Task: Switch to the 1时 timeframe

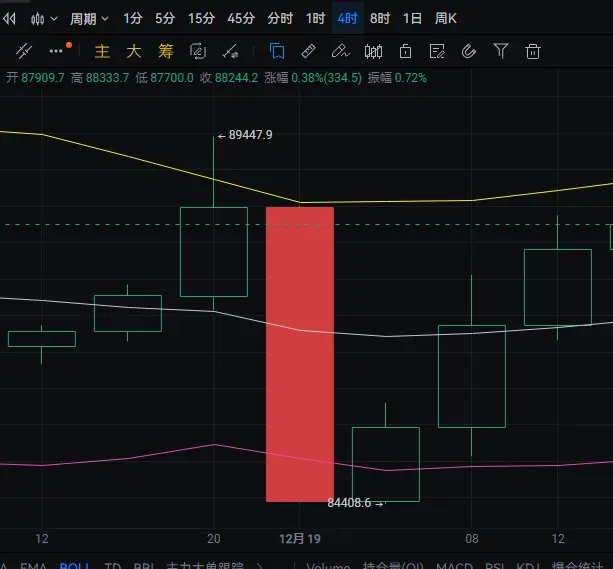Action: pyautogui.click(x=315, y=18)
